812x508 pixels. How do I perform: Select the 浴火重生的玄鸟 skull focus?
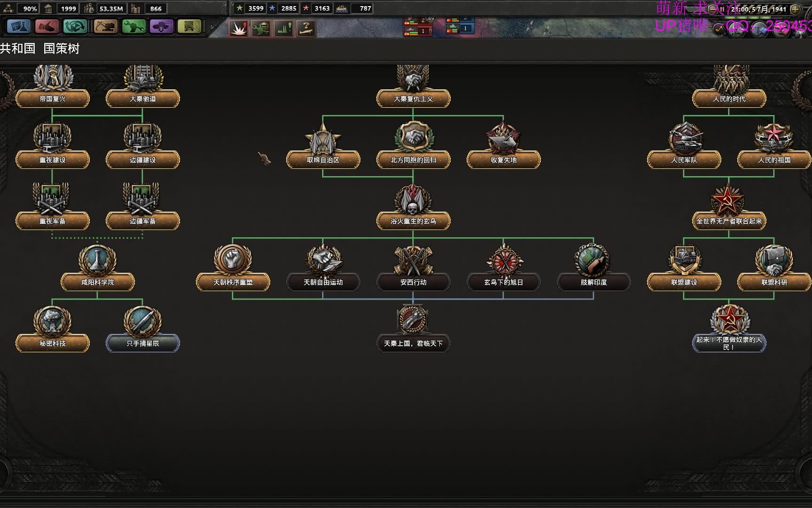[414, 221]
